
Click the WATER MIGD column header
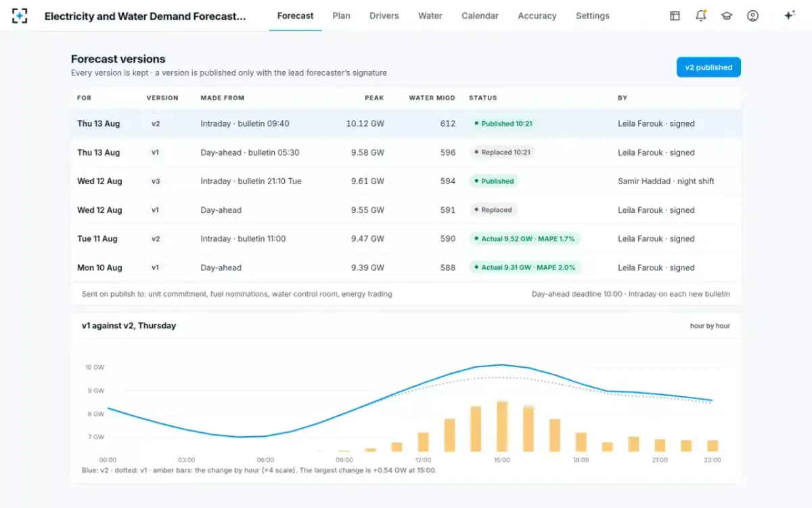(x=432, y=98)
